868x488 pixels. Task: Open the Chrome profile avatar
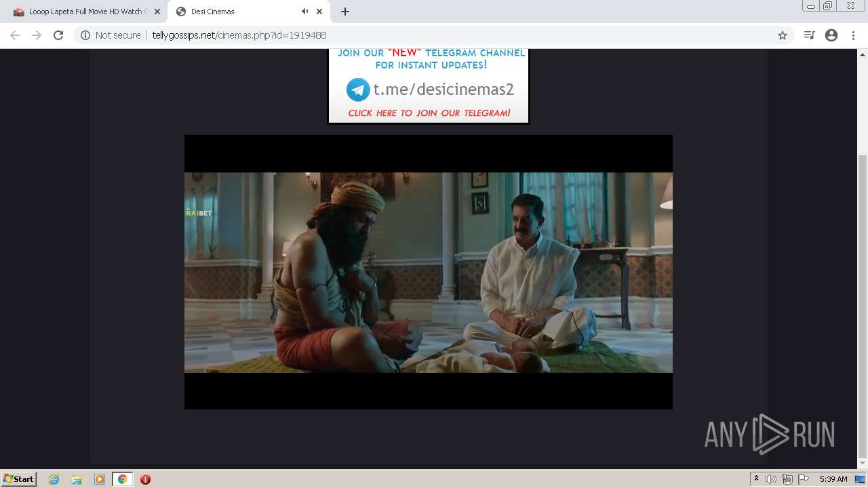831,35
